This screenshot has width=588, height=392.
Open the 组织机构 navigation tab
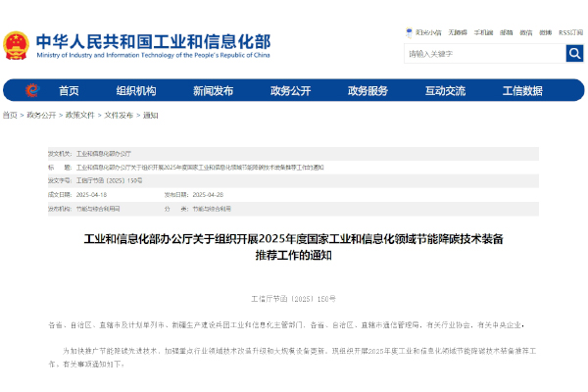point(136,90)
